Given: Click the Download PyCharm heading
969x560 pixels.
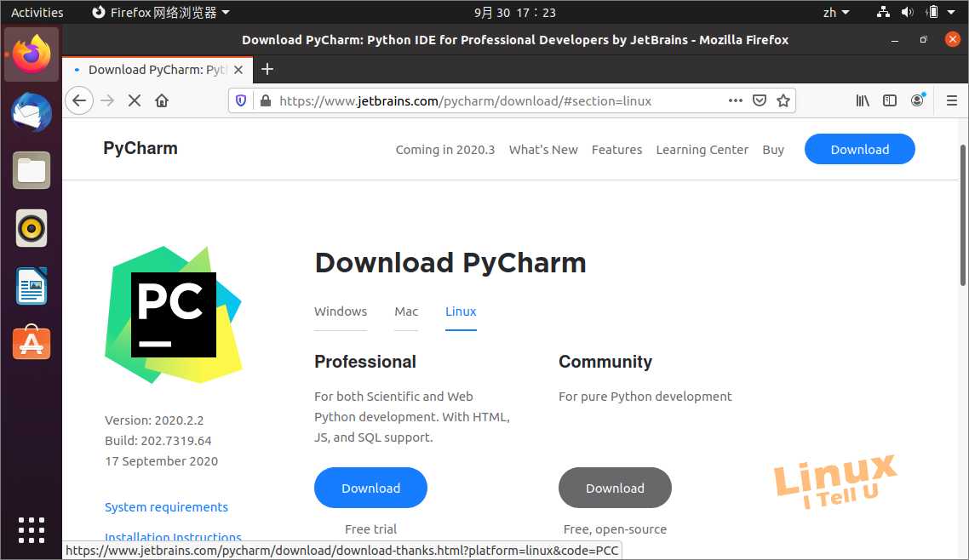Looking at the screenshot, I should point(450,263).
